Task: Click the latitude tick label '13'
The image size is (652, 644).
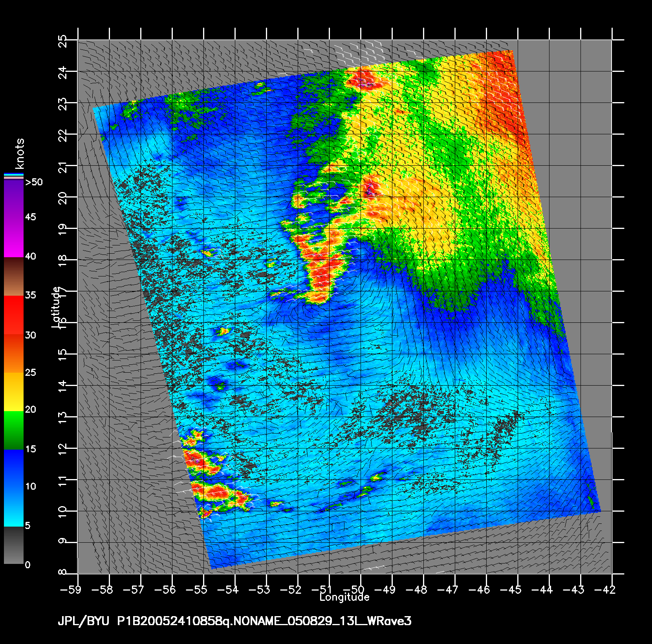Action: [x=63, y=418]
